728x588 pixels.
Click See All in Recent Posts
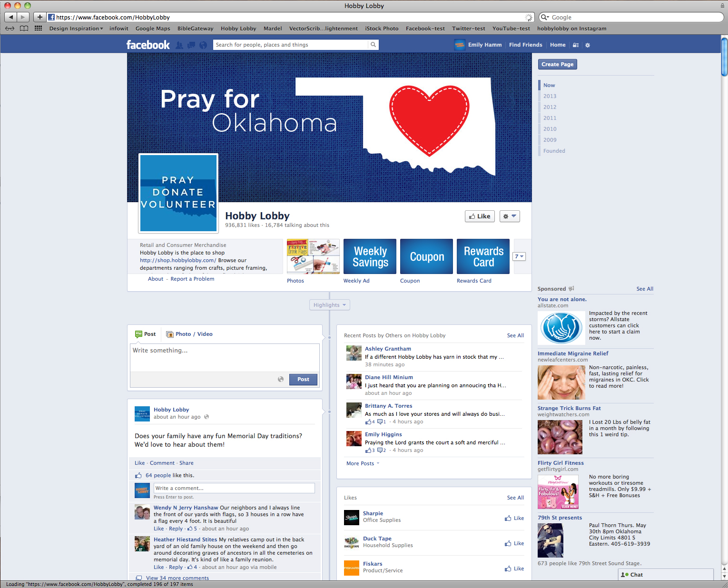click(x=515, y=335)
